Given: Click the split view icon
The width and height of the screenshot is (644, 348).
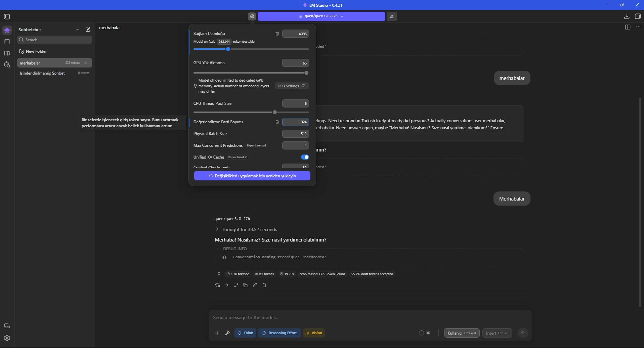Looking at the screenshot, I should (628, 27).
